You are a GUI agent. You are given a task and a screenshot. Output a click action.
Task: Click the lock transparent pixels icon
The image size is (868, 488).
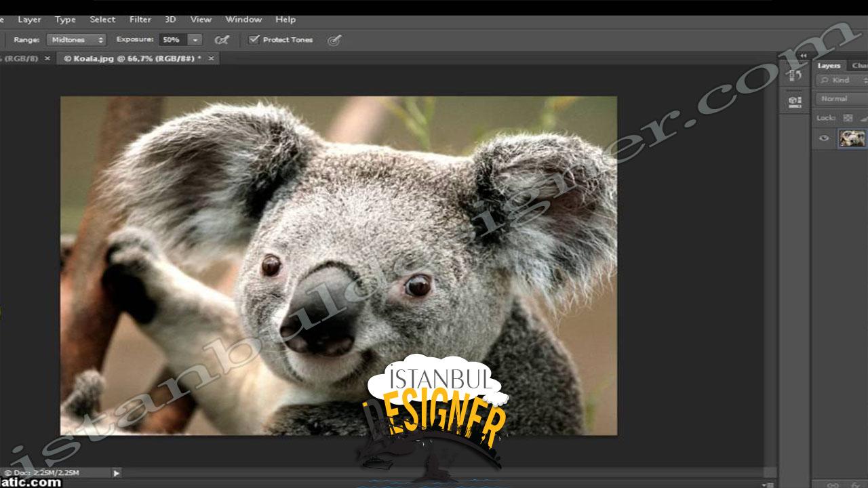[x=848, y=118]
